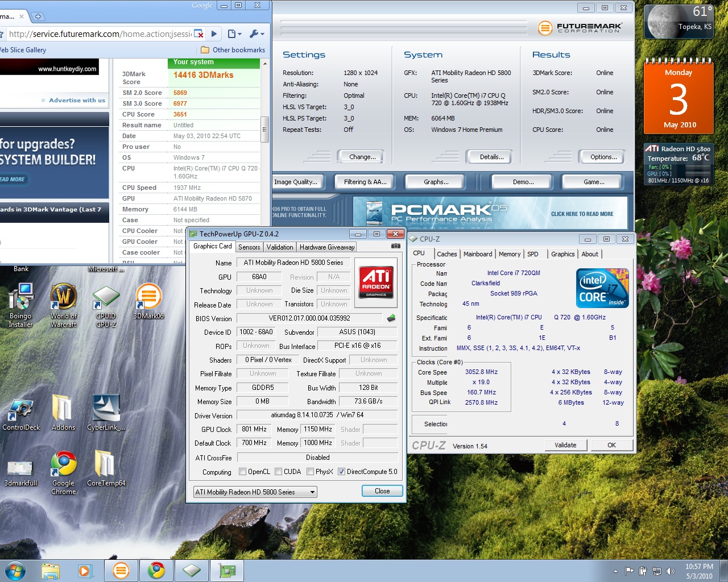
Task: Open the CyberLink desktop shortcut
Action: pyautogui.click(x=106, y=413)
